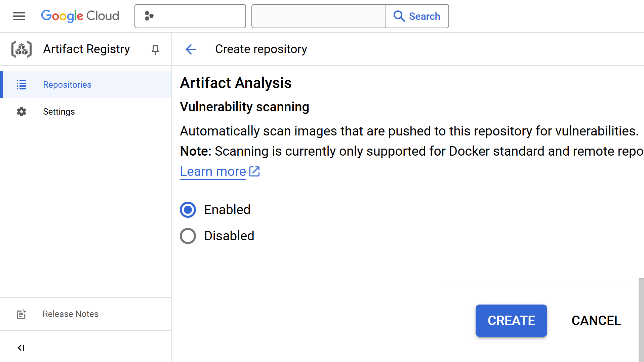
Task: Open the project picker selector
Action: (190, 16)
